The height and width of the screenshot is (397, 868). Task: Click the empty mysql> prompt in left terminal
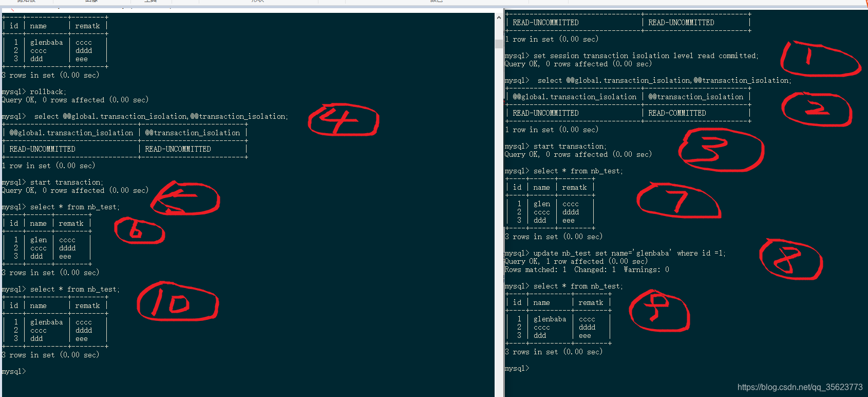pos(13,372)
